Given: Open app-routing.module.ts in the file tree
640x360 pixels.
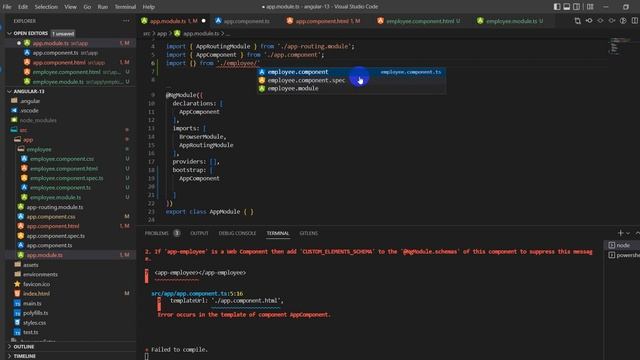Looking at the screenshot, I should click(x=55, y=207).
